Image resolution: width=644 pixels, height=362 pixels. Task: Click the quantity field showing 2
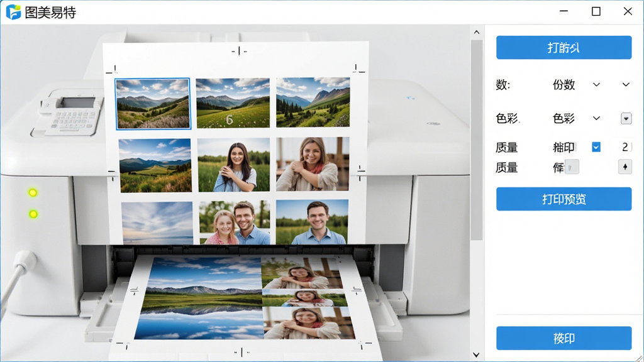[625, 147]
